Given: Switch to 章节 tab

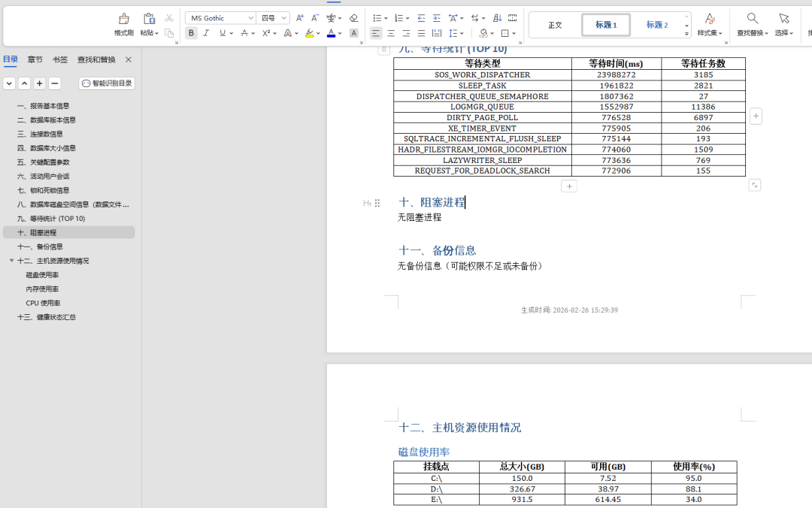Looking at the screenshot, I should [x=35, y=59].
